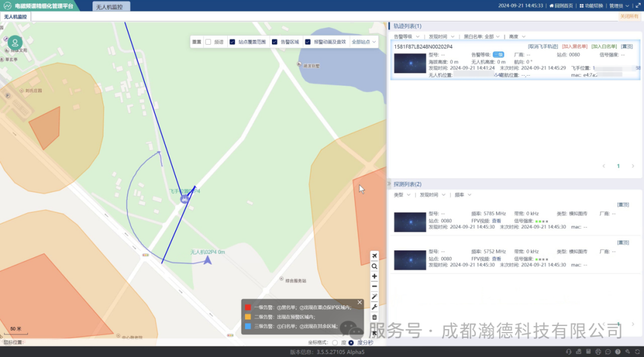Click 功能切换 in the header
This screenshot has width=644, height=357.
592,6
